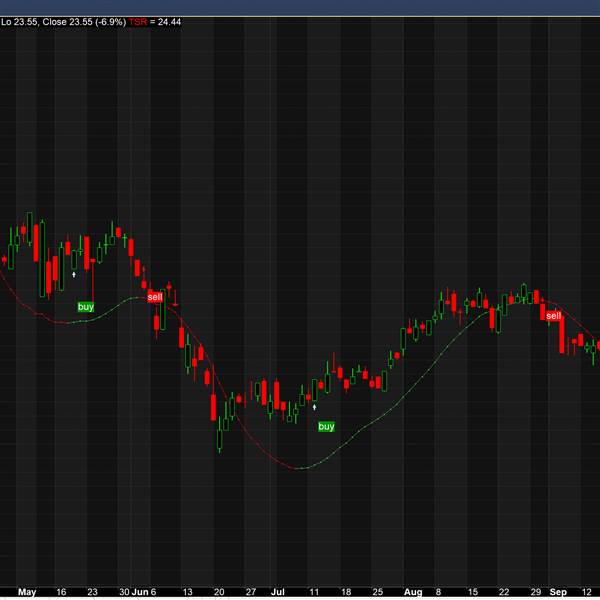Click date axis tick 18
This screenshot has width=600, height=600.
point(346,592)
